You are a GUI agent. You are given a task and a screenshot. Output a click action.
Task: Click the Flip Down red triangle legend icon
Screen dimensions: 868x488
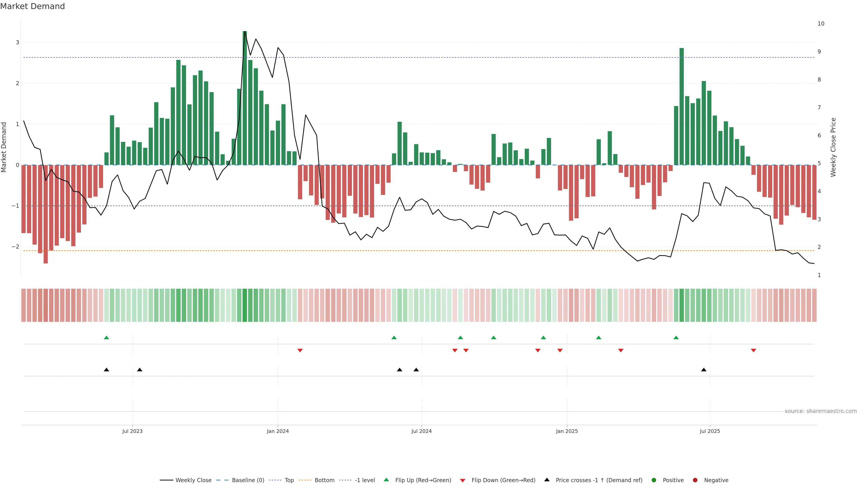point(463,480)
